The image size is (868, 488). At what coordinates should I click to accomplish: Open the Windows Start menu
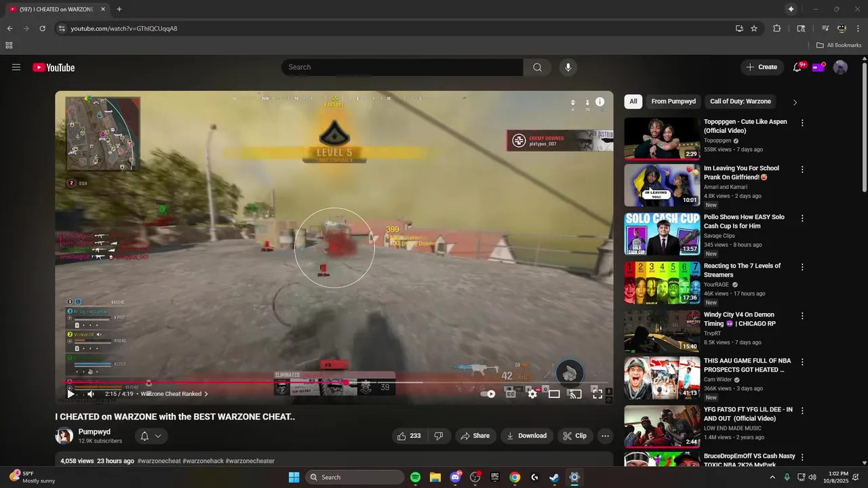pyautogui.click(x=294, y=477)
